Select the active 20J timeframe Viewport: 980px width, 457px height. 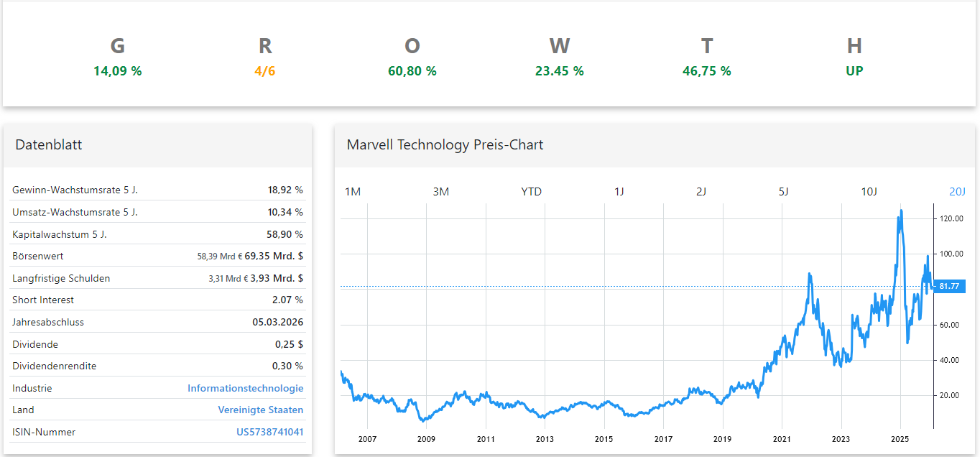[956, 191]
